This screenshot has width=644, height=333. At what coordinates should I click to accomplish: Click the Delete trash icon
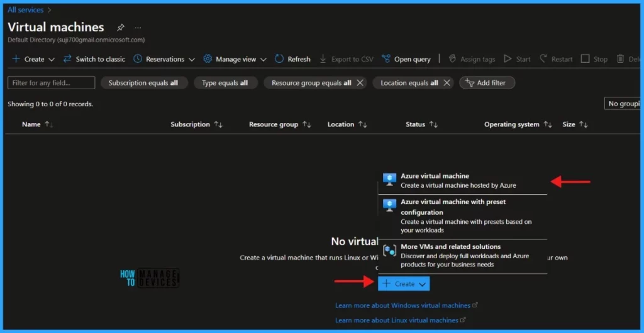[620, 58]
